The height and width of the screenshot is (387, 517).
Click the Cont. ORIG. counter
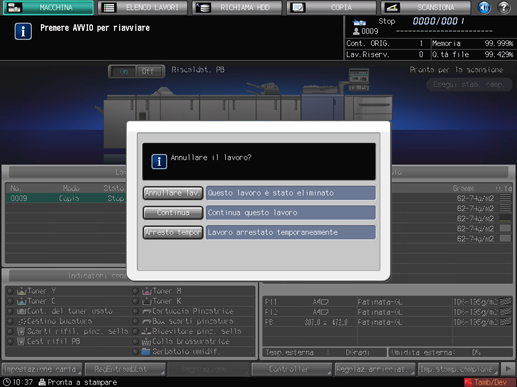387,44
